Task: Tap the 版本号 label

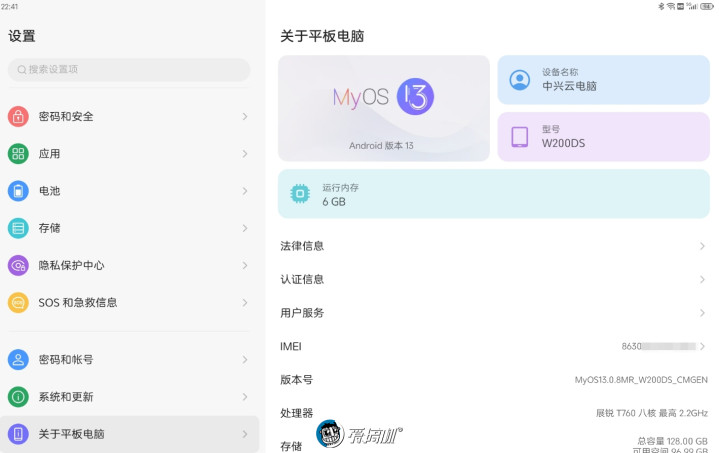Action: coord(296,380)
